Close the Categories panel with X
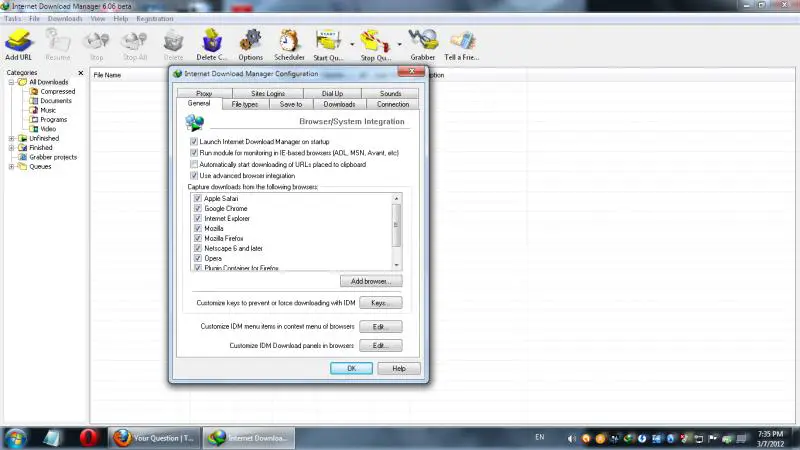The image size is (800, 450). coord(81,73)
